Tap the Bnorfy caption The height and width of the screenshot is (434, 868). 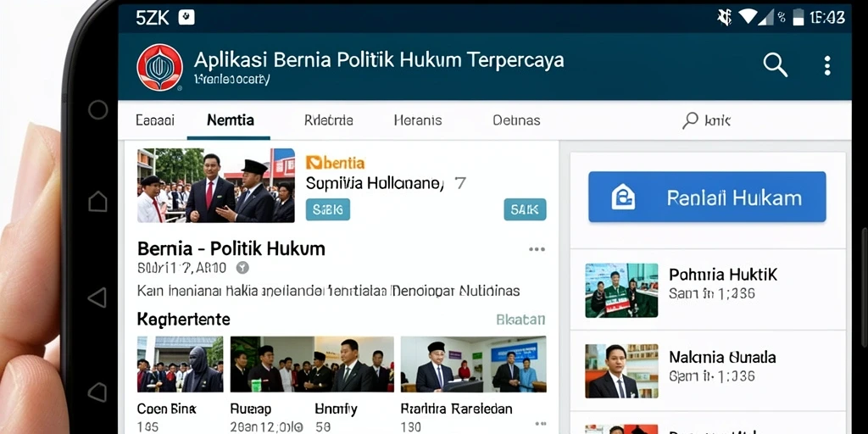[336, 409]
